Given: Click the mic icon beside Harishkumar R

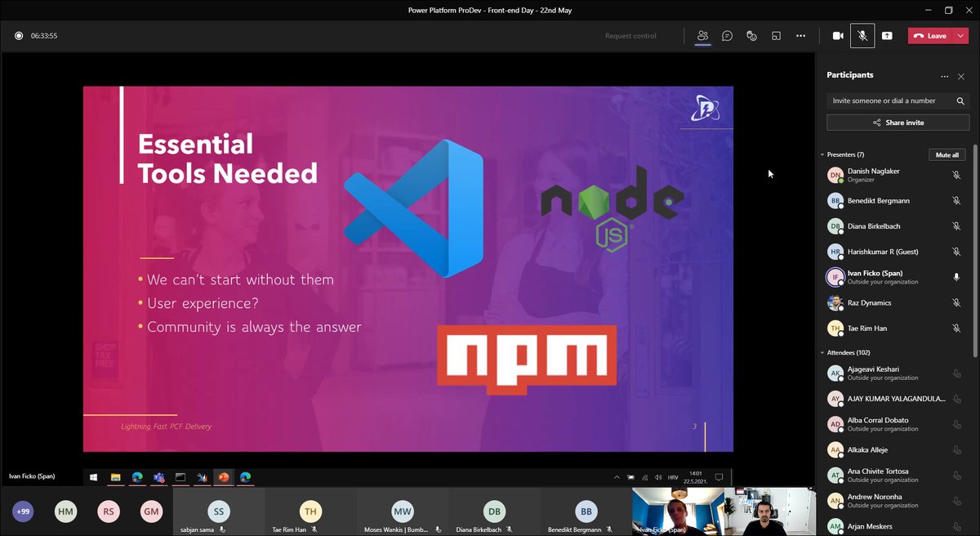Looking at the screenshot, I should point(956,252).
